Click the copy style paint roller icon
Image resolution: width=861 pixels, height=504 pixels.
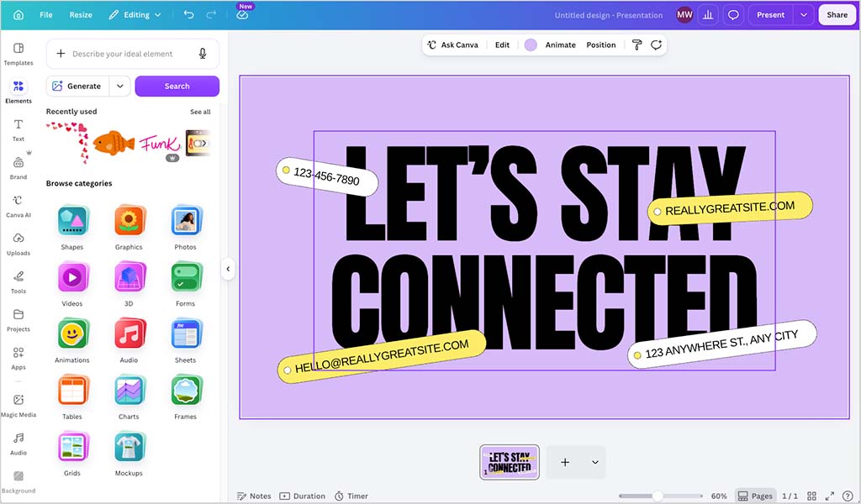click(x=637, y=45)
